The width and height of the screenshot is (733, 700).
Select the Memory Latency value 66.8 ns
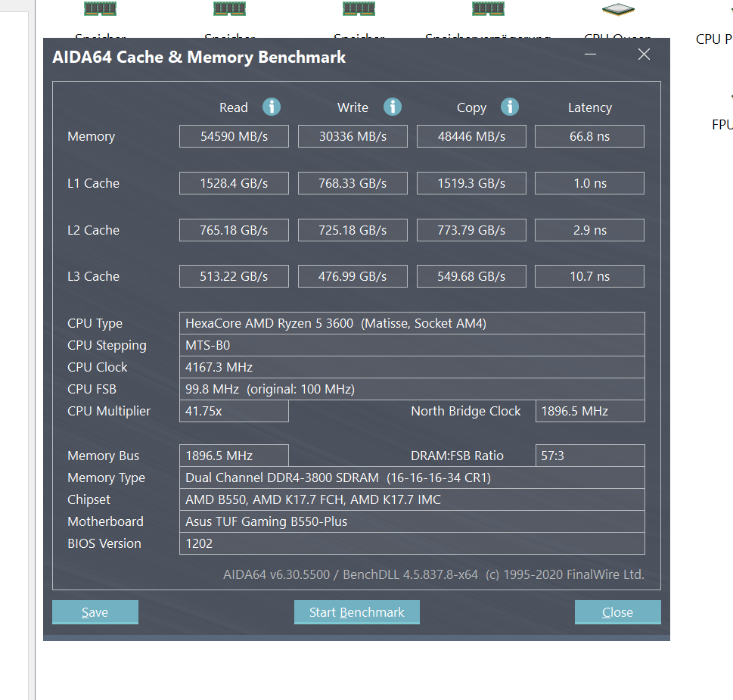[x=589, y=136]
